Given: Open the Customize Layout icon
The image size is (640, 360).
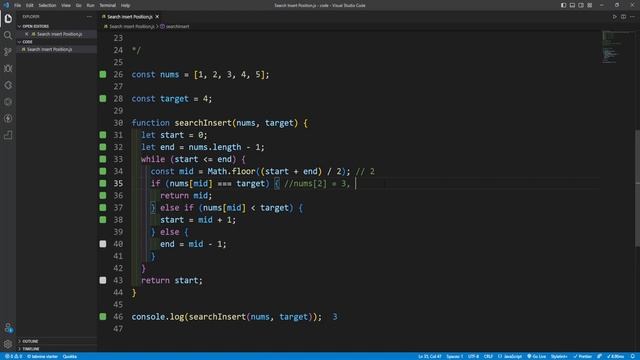Looking at the screenshot, I should click(x=590, y=5).
